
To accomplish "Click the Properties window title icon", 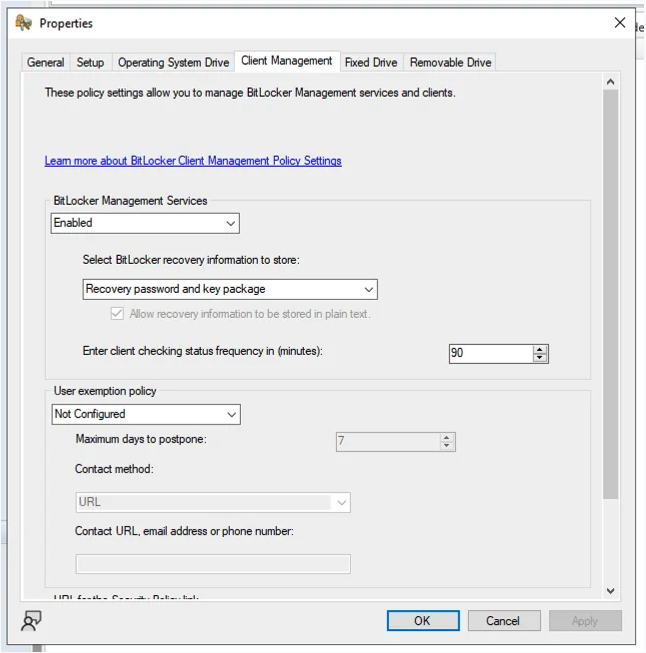I will (23, 22).
